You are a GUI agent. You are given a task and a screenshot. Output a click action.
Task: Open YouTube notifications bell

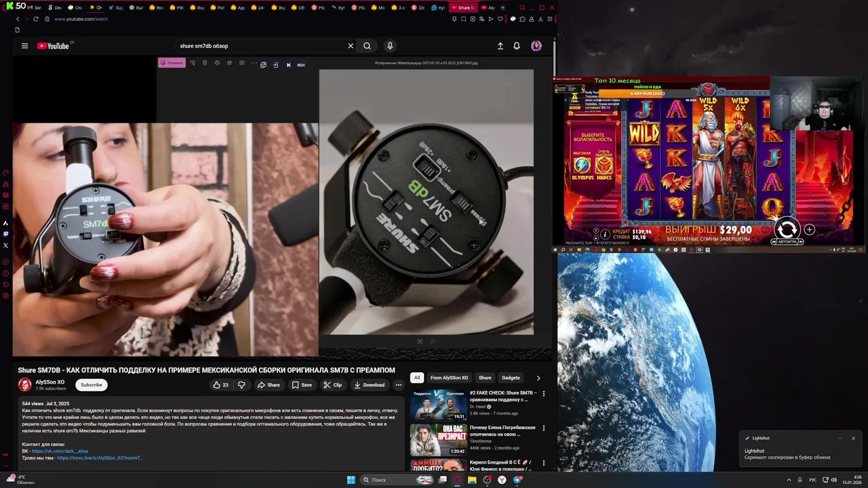(x=517, y=46)
